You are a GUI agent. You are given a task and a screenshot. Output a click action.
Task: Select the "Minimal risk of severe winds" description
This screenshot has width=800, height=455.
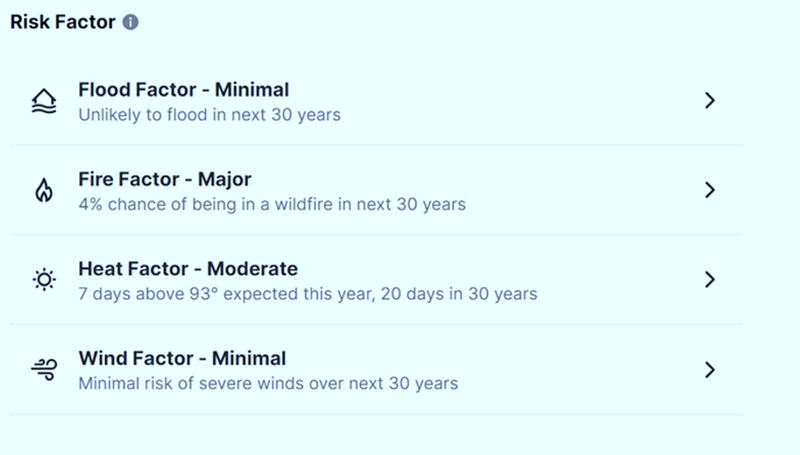click(268, 383)
